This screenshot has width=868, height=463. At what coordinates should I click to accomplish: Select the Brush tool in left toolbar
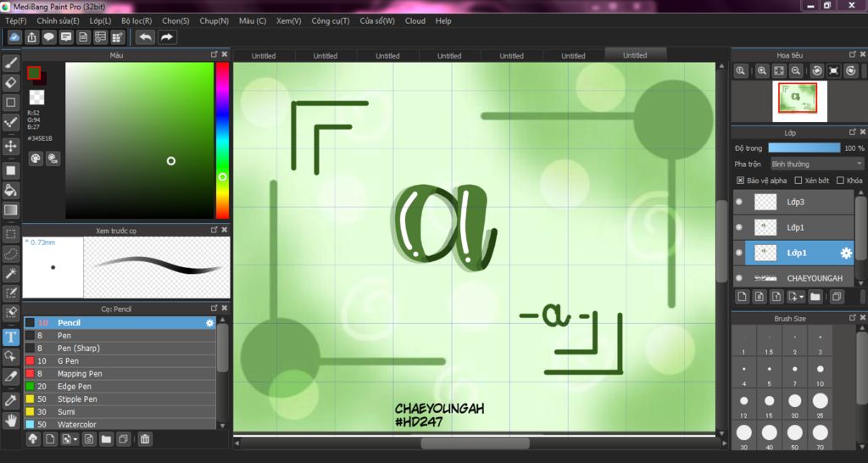(x=10, y=63)
